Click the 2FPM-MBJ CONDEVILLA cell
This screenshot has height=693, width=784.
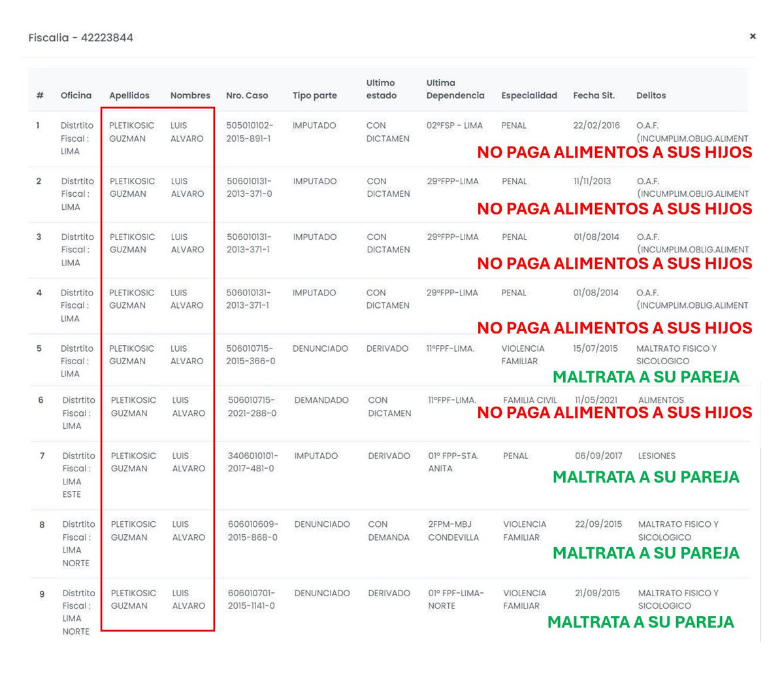pyautogui.click(x=453, y=531)
